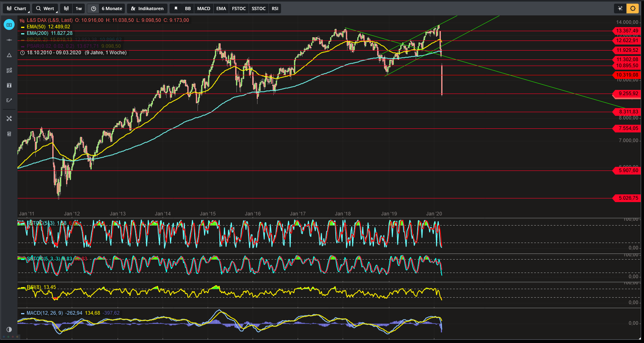Click the red 13.367,49 price level marker
This screenshot has height=343, width=644.
627,31
